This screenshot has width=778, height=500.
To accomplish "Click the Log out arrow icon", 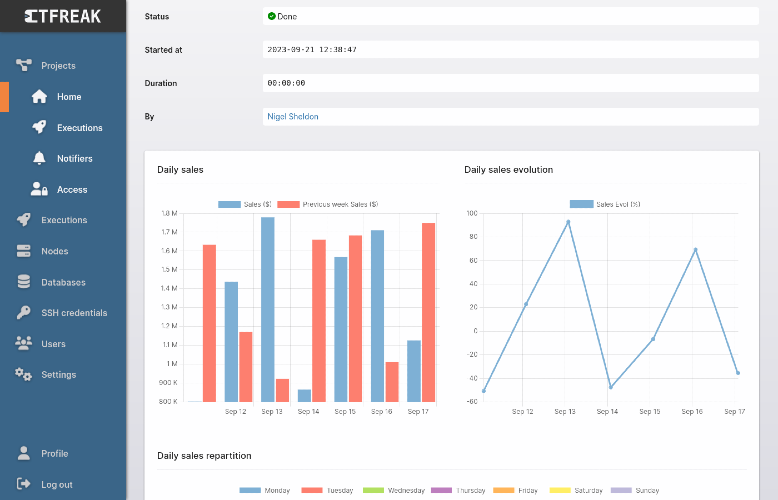I will (23, 484).
